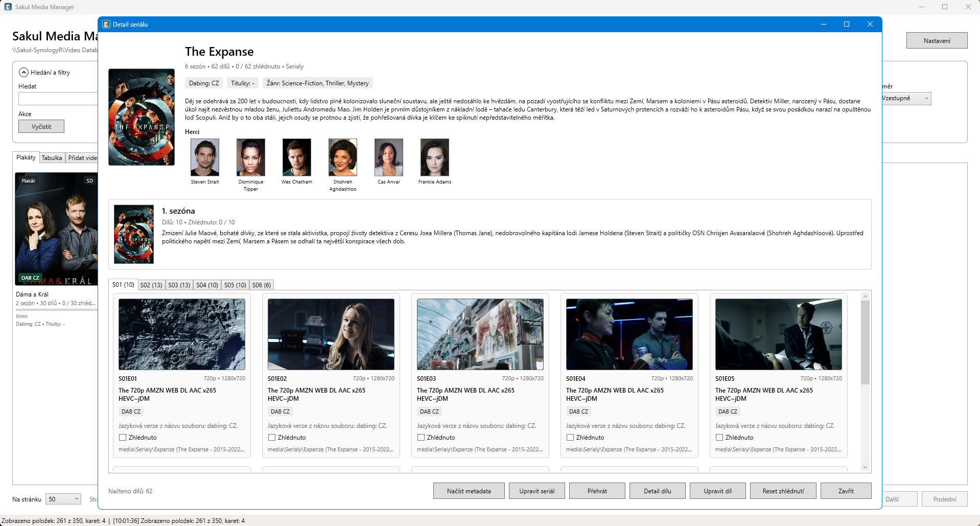980x526 pixels.
Task: Mark S01E01 as Zhlédnuto
Action: pos(123,438)
